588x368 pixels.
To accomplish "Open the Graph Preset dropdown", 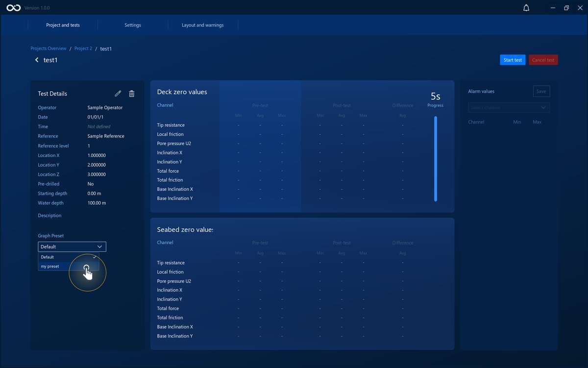I will pos(72,247).
